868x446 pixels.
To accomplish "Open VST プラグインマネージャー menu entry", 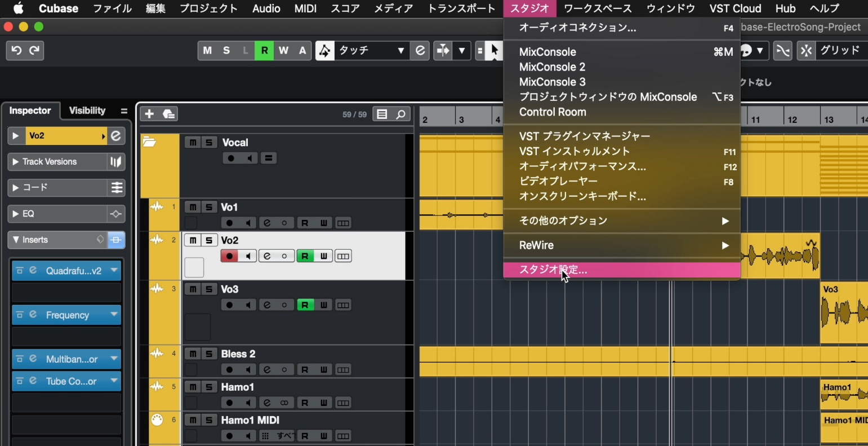I will (621, 136).
